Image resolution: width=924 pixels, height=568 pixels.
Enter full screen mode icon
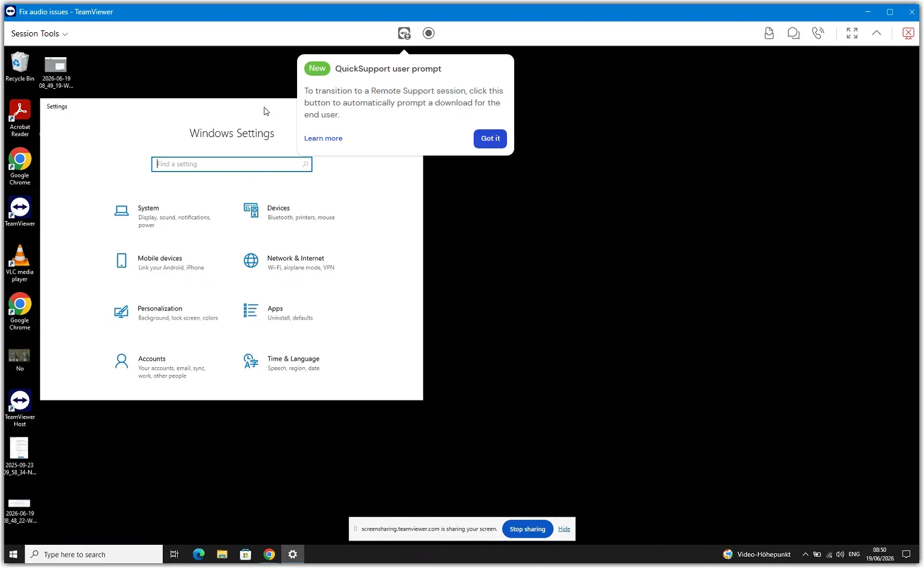(x=852, y=33)
